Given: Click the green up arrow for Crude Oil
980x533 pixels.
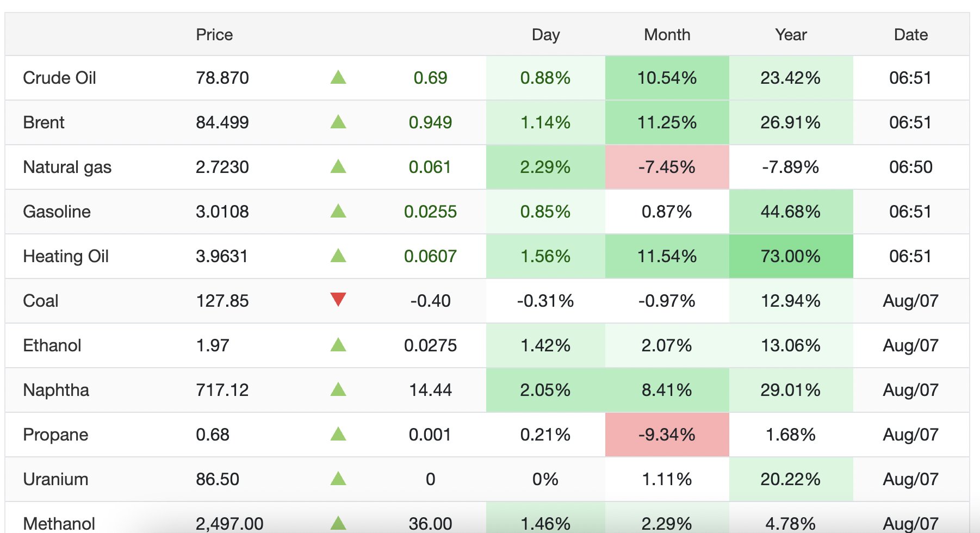Looking at the screenshot, I should (338, 77).
